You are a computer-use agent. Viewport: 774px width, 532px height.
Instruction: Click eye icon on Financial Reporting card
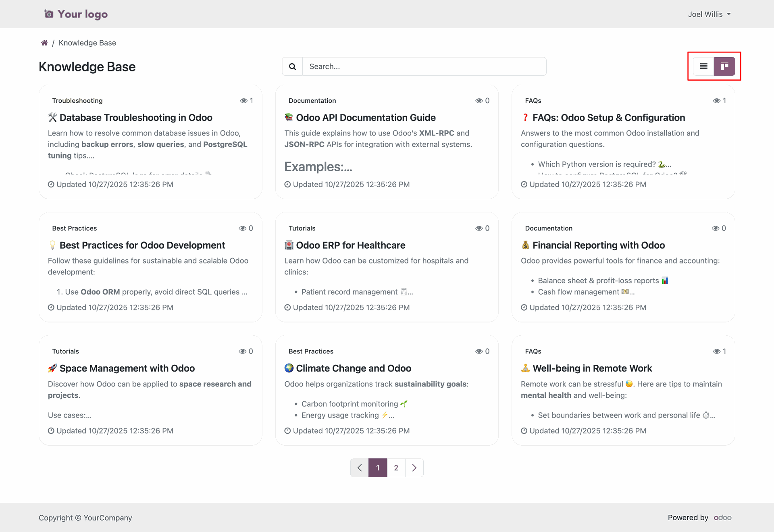coord(715,229)
